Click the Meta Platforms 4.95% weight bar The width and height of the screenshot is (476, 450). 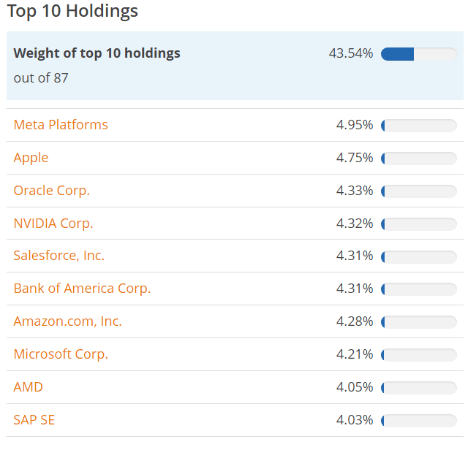418,126
